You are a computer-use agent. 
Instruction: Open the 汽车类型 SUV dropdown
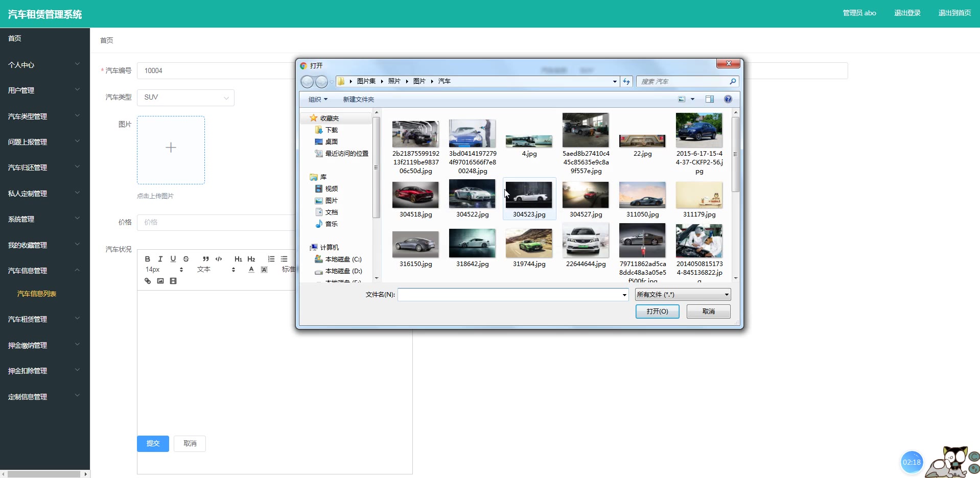tap(185, 98)
